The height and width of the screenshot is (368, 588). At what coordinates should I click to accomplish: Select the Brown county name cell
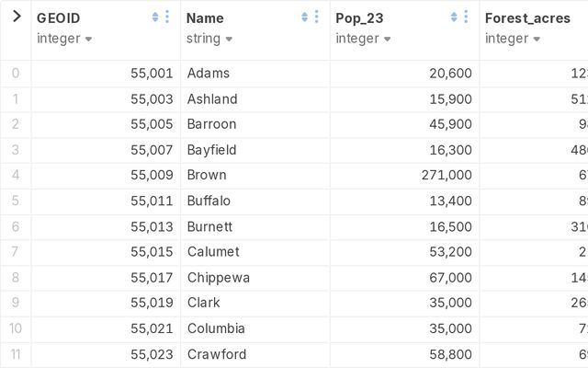pyautogui.click(x=207, y=175)
